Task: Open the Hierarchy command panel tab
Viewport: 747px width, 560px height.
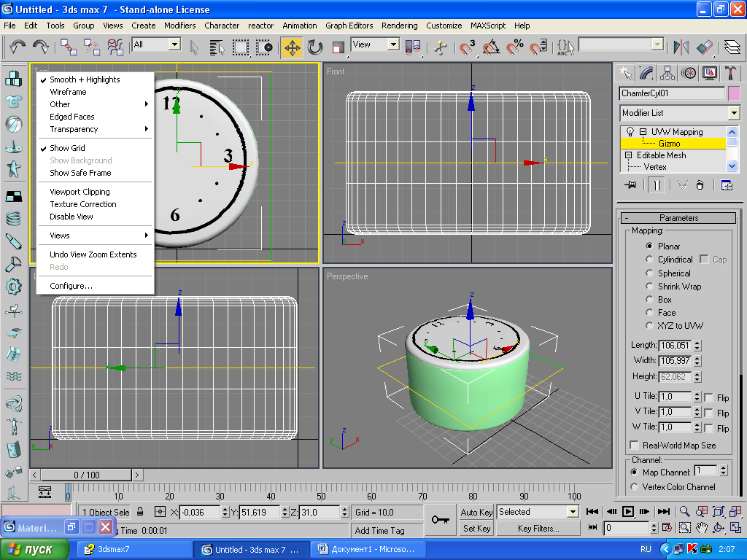Action: pos(667,73)
